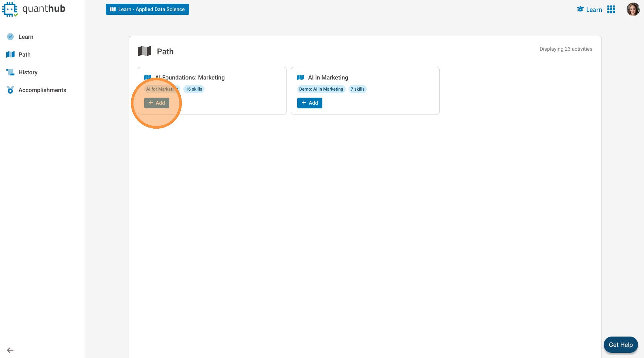Click the quanthub logo icon
The width and height of the screenshot is (644, 358).
tap(10, 9)
